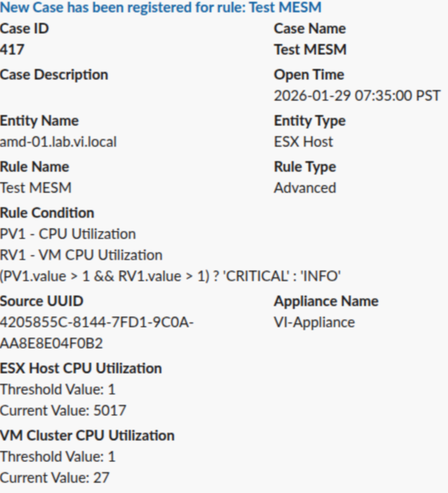Click the ESX Host value under Entity Type
The width and height of the screenshot is (448, 493).
click(x=303, y=142)
